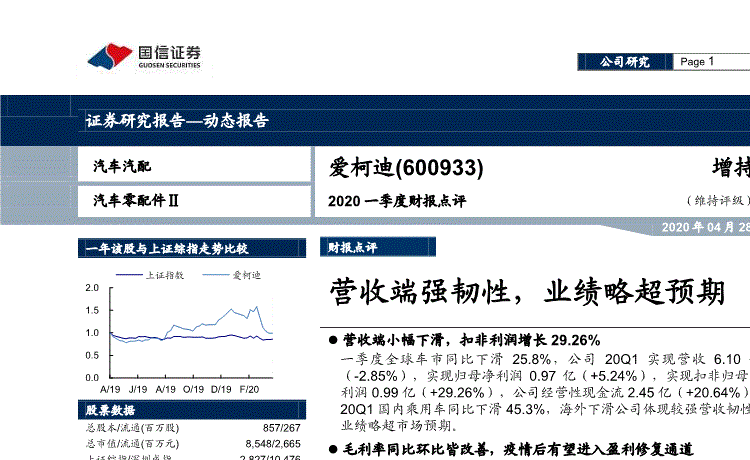Click the 总市值/流通(百万元) row label
This screenshot has height=460, width=750.
point(132,444)
